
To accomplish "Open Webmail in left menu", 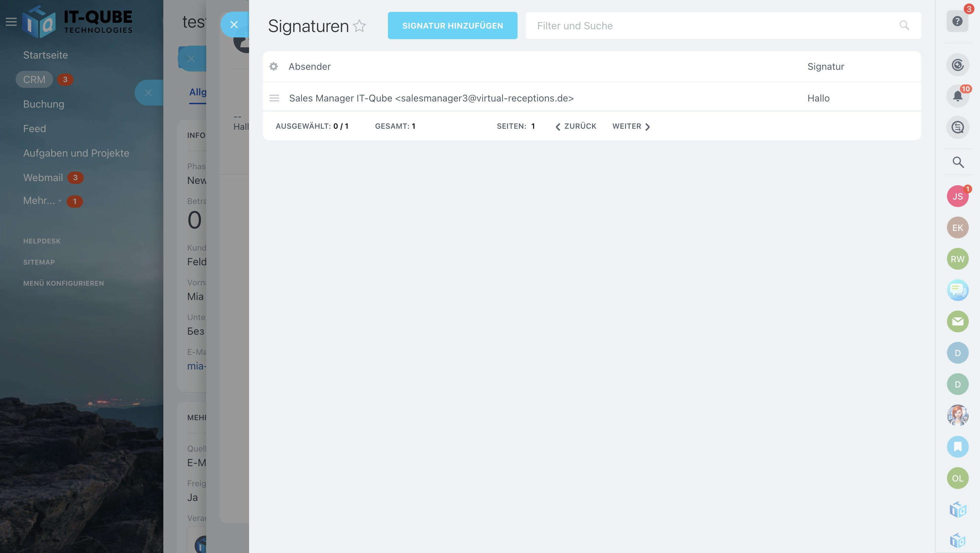I will point(43,178).
